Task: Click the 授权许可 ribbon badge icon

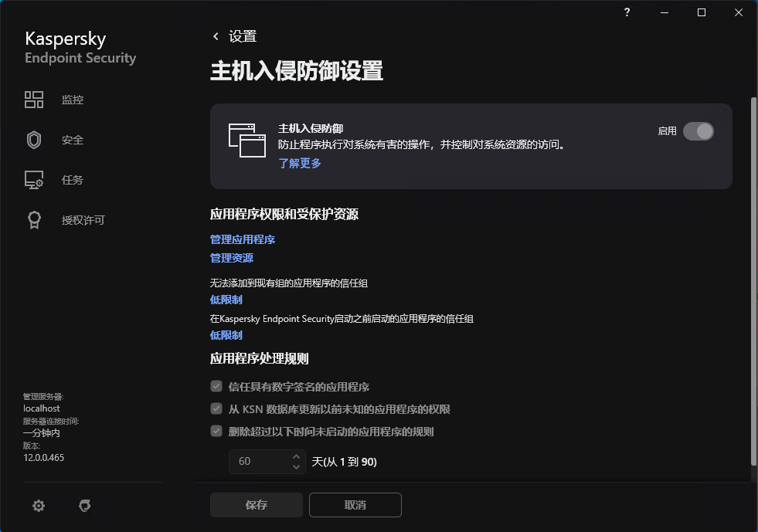Action: (x=34, y=220)
